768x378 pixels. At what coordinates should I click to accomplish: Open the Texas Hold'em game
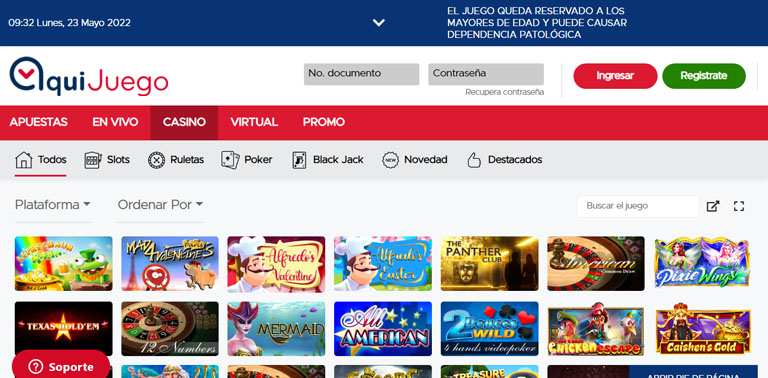click(64, 329)
